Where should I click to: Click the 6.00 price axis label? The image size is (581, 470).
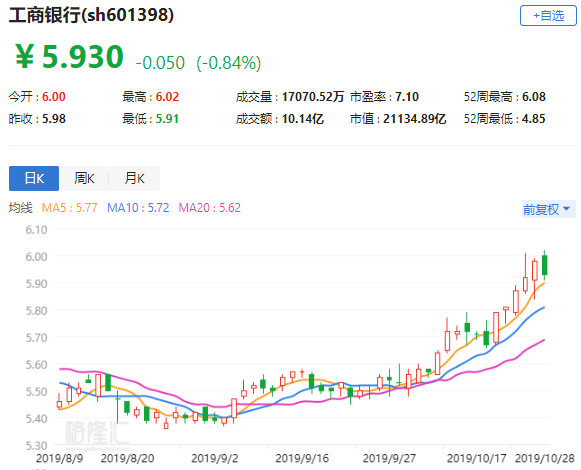(36, 256)
